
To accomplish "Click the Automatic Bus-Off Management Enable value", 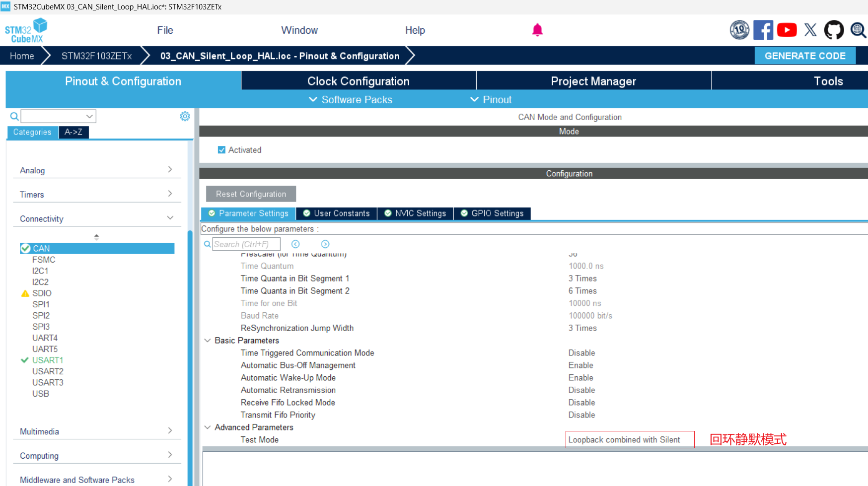I will [580, 365].
